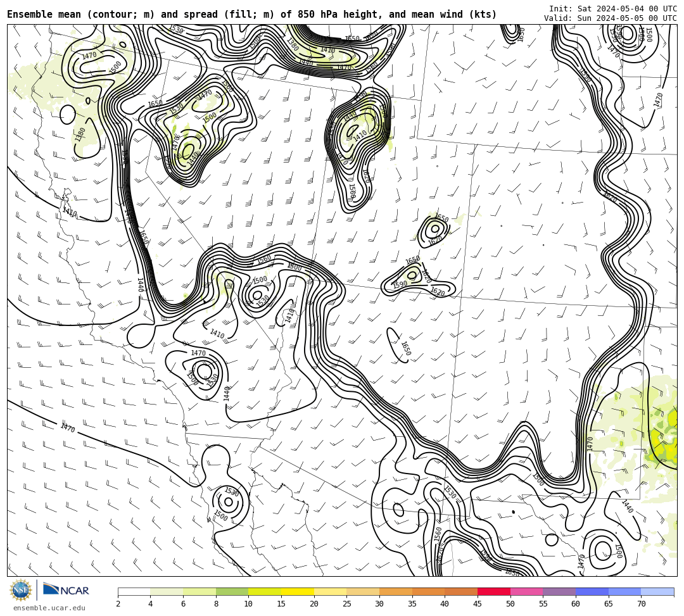The width and height of the screenshot is (684, 616).
Task: Pick the blue 60–65 colorbar segment
Action: [592, 591]
